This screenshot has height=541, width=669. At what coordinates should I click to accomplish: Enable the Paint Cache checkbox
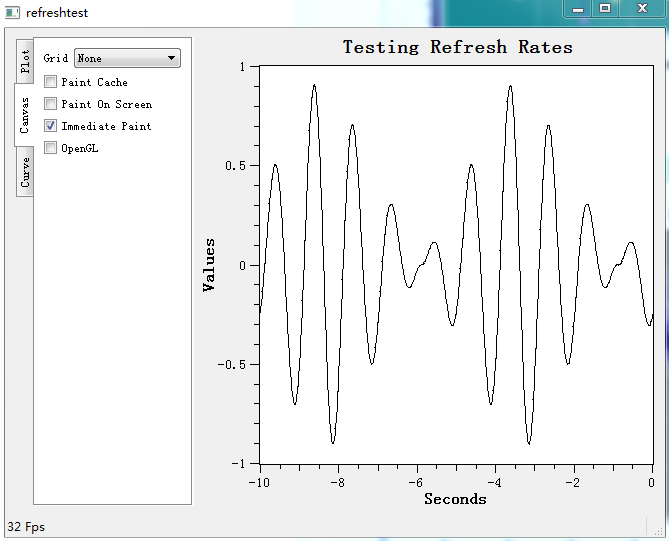click(x=51, y=82)
